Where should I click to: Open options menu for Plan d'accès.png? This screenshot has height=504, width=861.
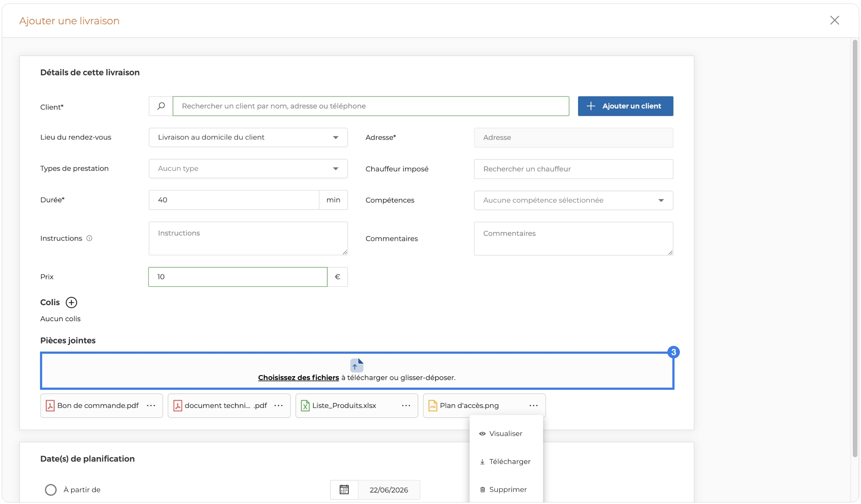(534, 405)
